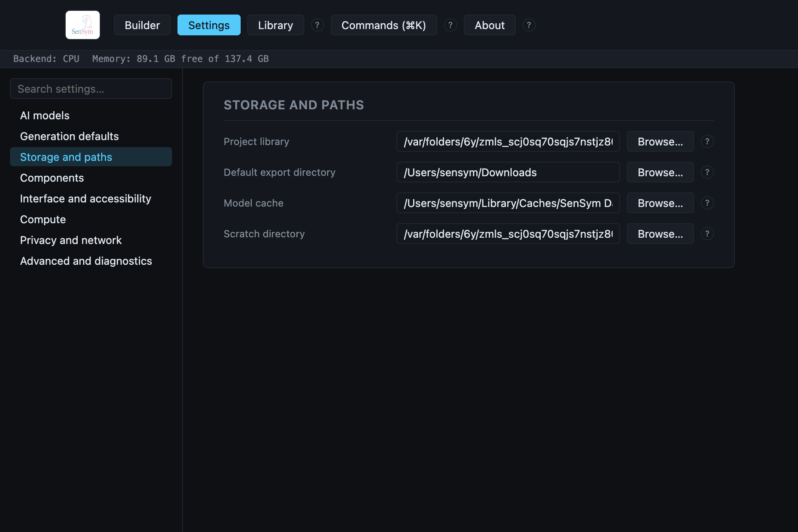798x532 pixels.
Task: Select AI models settings section
Action: coord(91,115)
